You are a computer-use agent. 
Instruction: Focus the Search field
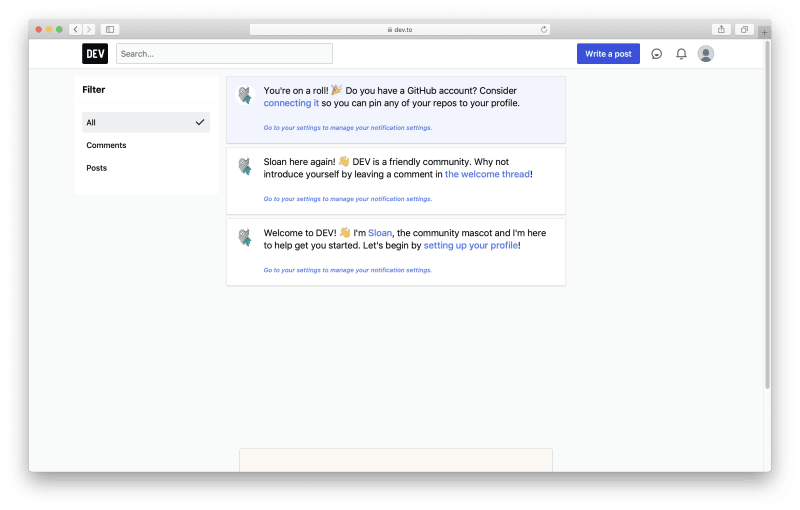click(x=224, y=54)
